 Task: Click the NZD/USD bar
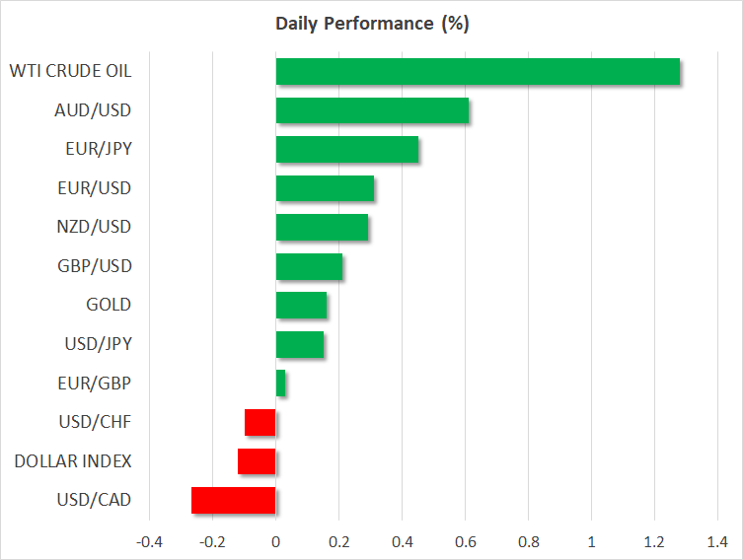pyautogui.click(x=322, y=227)
